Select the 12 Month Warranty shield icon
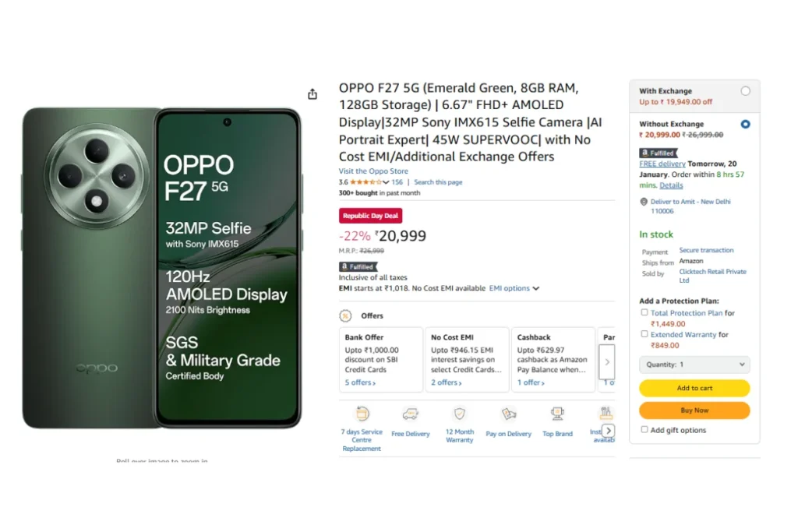Screen dimensions: 798x532 coord(460,414)
